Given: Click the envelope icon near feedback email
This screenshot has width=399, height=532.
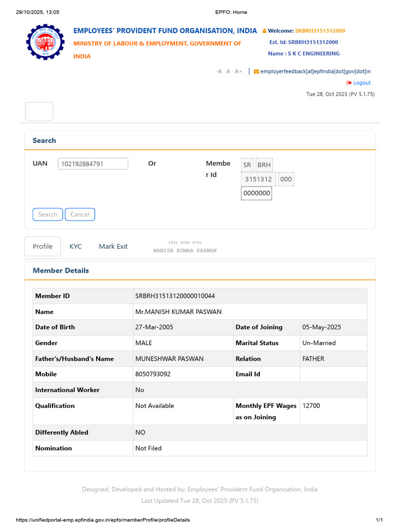Looking at the screenshot, I should click(256, 71).
